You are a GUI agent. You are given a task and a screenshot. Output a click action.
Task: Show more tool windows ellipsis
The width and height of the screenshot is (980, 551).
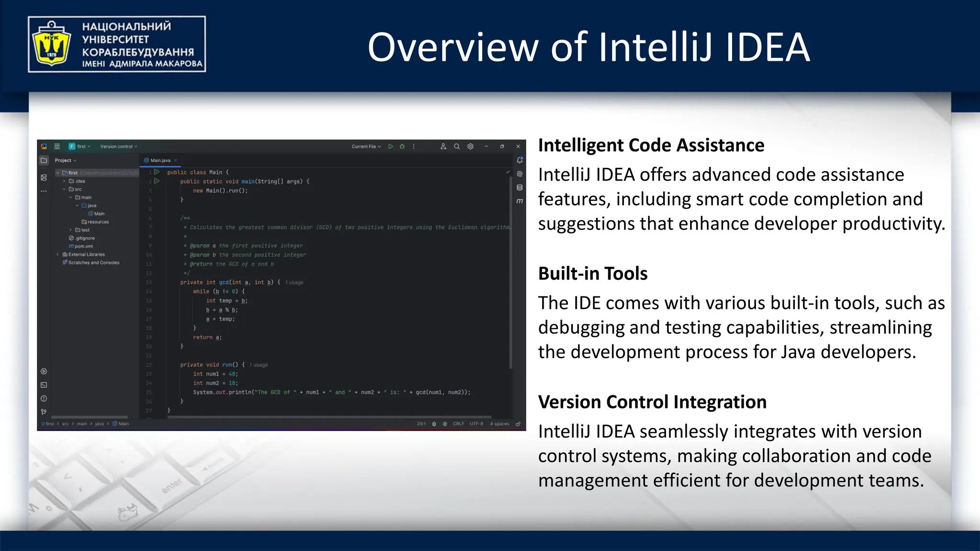coord(44,191)
